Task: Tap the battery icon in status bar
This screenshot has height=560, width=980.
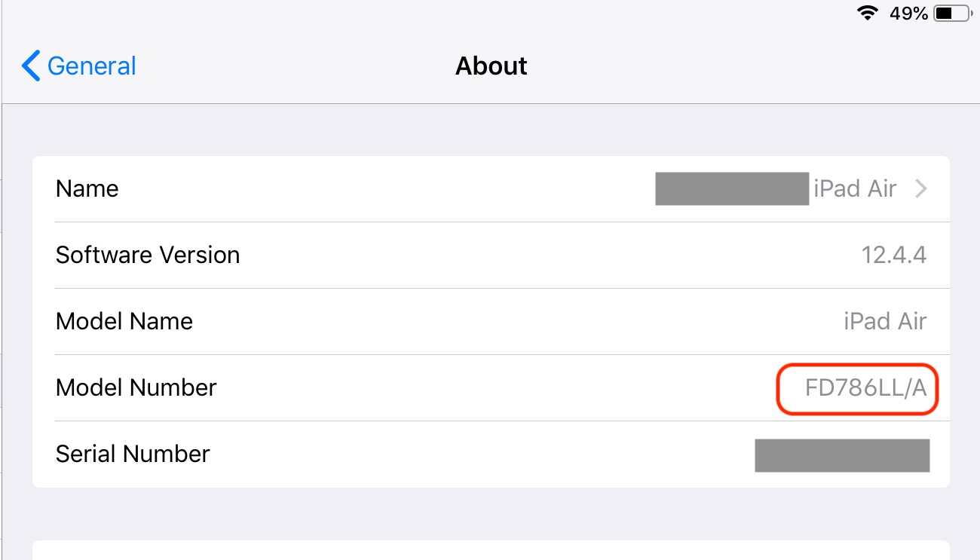Action: 954,13
